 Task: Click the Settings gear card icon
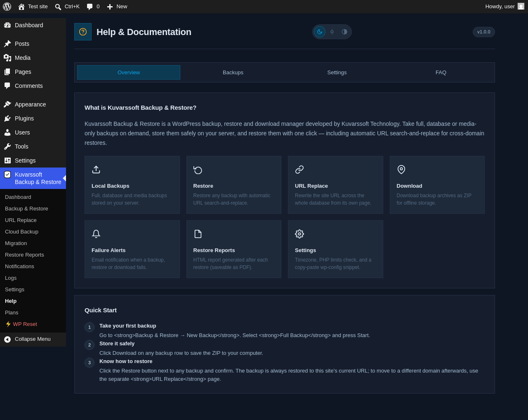(299, 234)
